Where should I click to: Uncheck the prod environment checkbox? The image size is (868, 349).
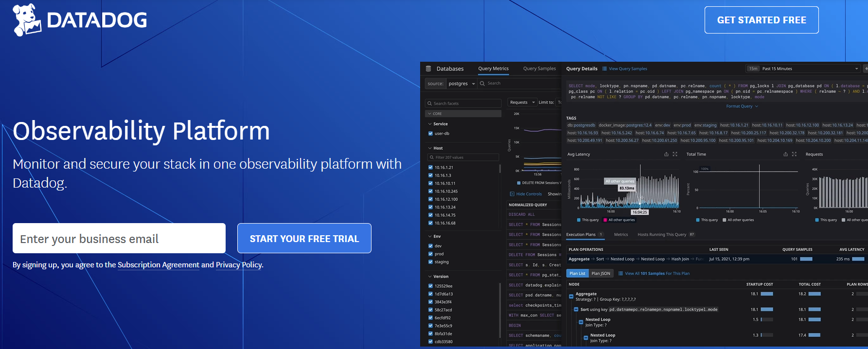click(x=430, y=254)
